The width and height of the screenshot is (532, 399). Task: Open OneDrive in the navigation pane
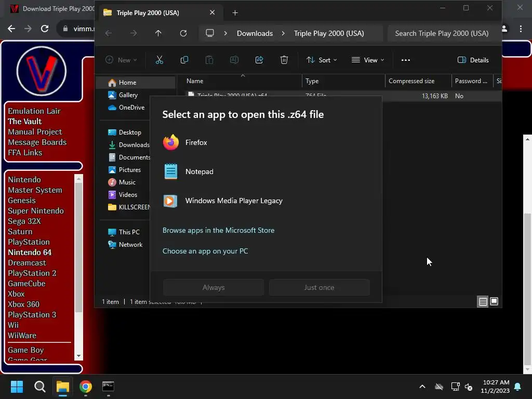pos(126,108)
